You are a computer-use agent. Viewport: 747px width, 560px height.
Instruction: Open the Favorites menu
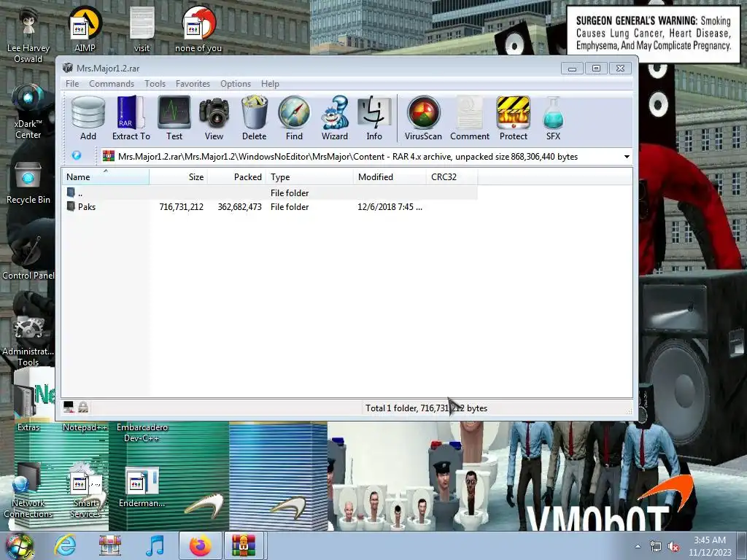click(x=193, y=84)
